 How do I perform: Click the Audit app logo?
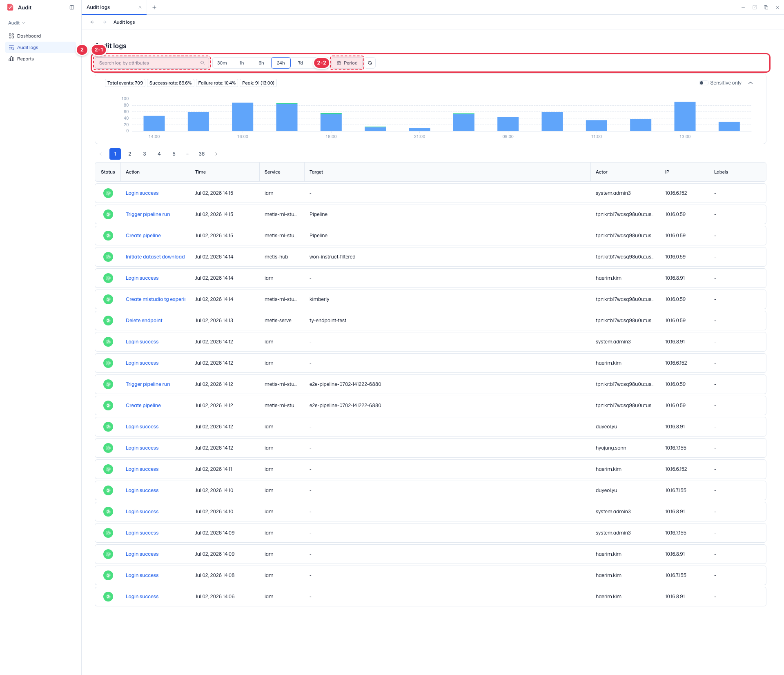[x=10, y=7]
